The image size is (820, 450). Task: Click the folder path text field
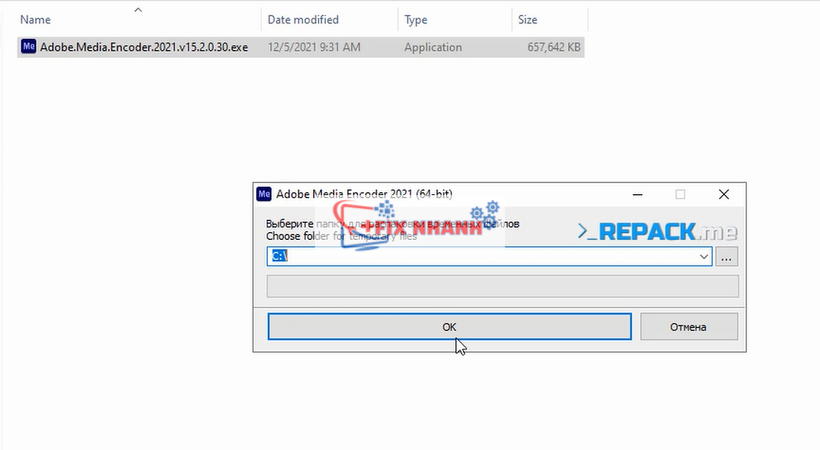tap(480, 257)
